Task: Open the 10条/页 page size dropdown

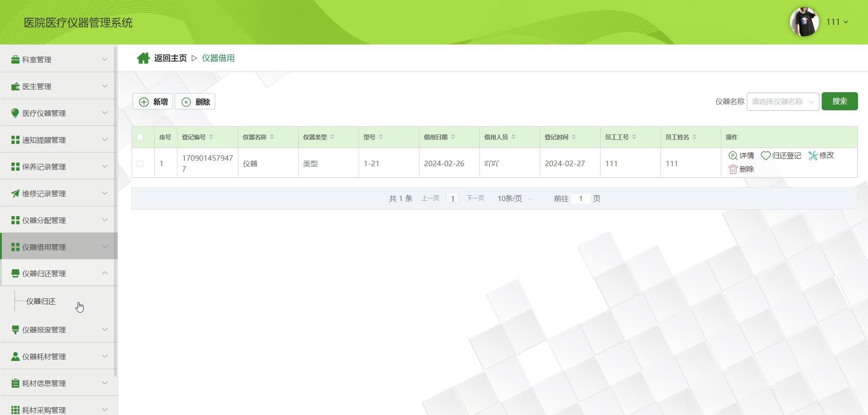Action: [514, 198]
